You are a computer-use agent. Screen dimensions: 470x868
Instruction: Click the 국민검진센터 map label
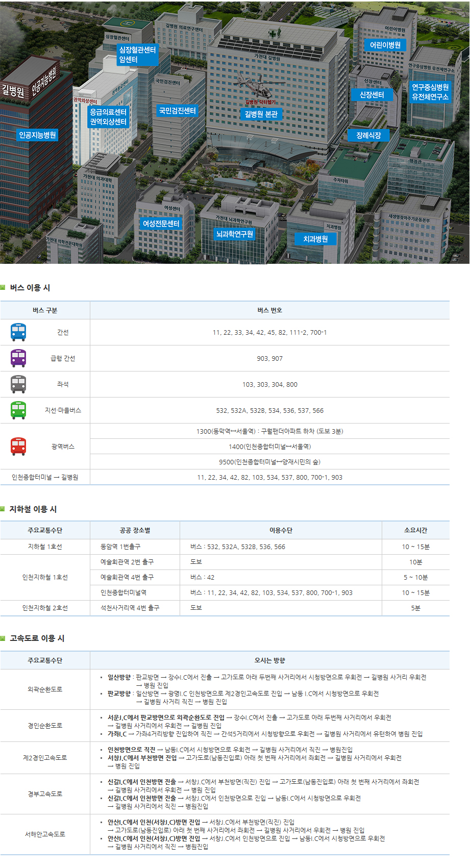point(177,111)
